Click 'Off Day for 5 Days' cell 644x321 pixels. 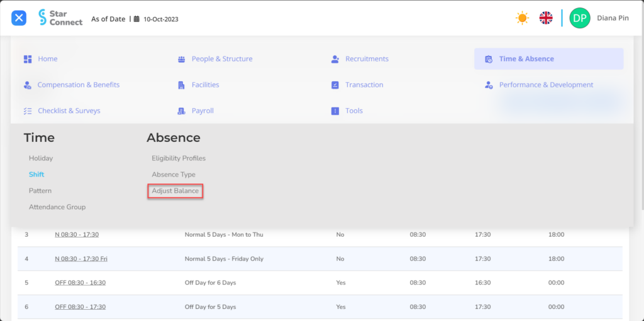pos(210,307)
